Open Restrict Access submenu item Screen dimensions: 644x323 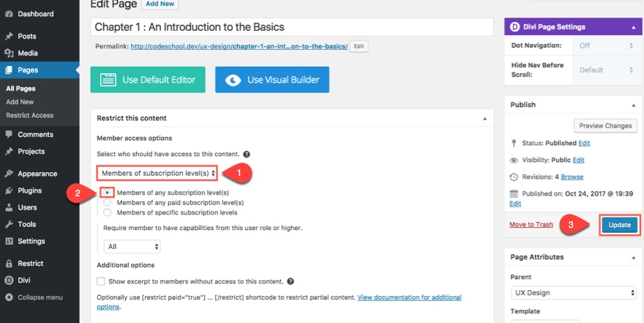29,116
